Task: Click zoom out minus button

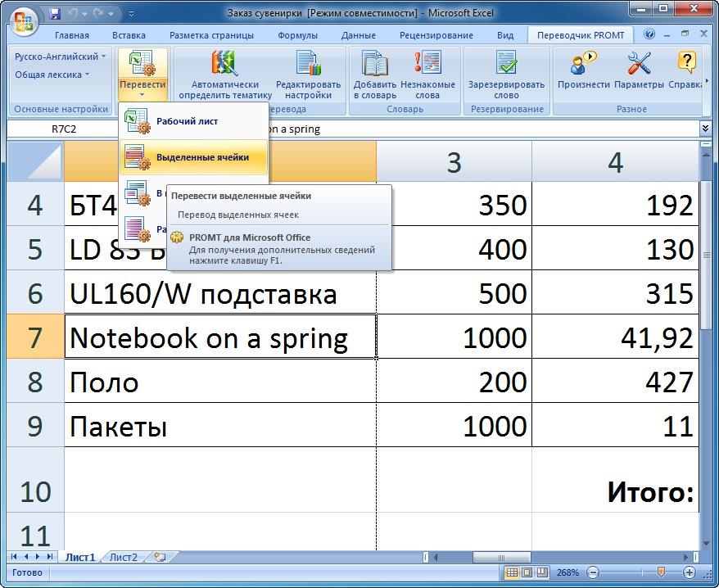Action: pyautogui.click(x=592, y=572)
